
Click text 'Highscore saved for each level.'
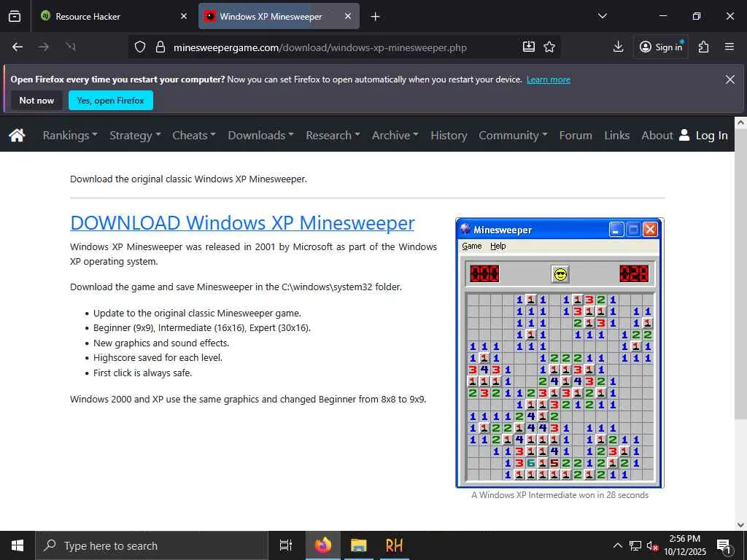tap(158, 357)
